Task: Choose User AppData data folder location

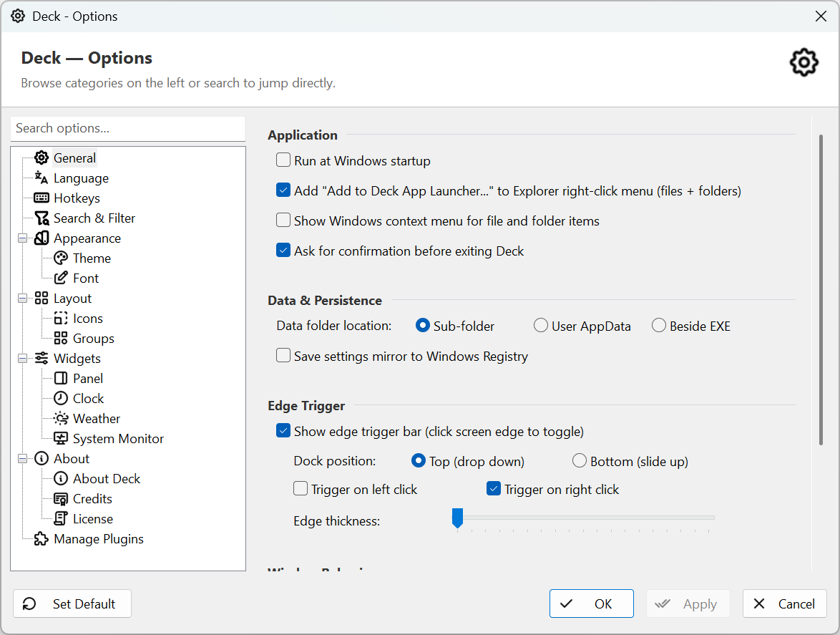Action: pyautogui.click(x=540, y=326)
